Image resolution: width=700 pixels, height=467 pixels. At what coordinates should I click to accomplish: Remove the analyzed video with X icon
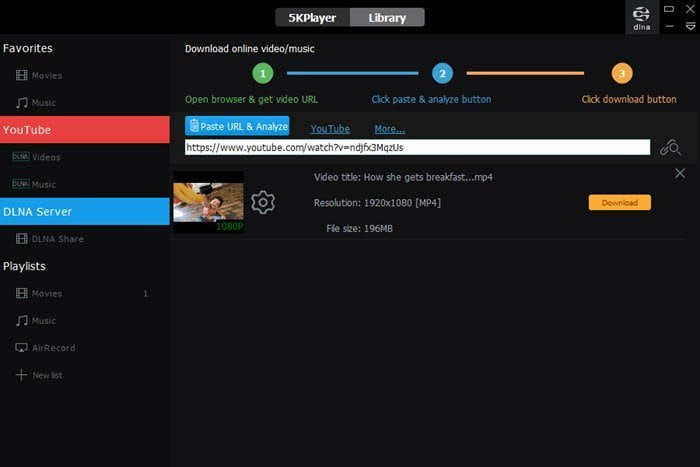680,173
